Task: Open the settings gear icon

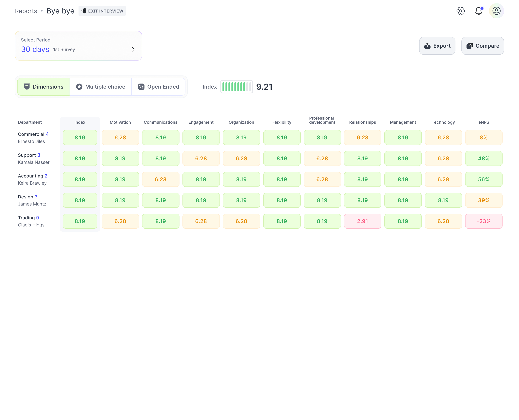Action: 460,11
